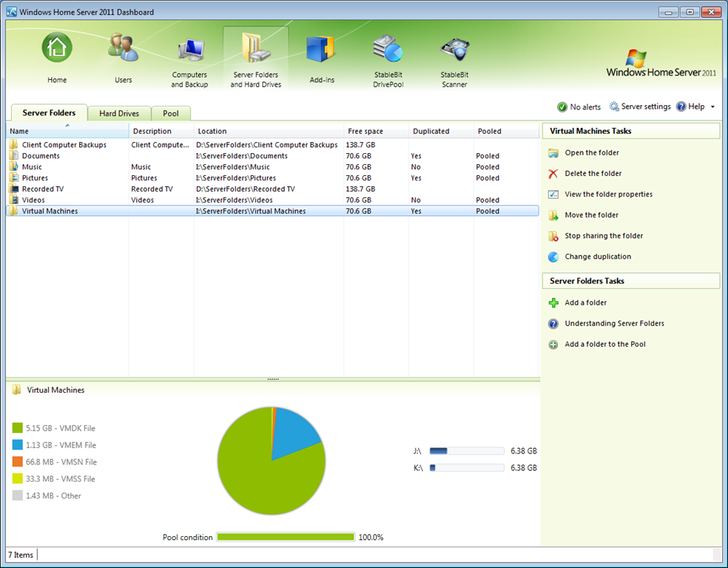Open the Home section icon
The image size is (728, 568).
57,47
